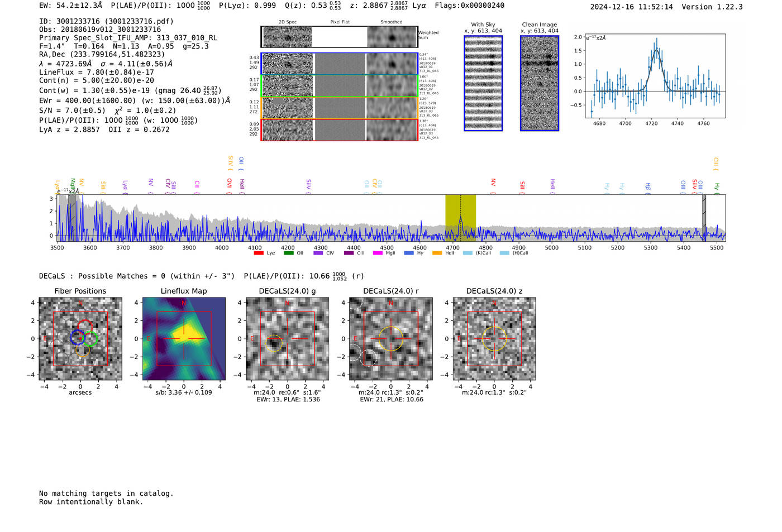Click the magenta MgII legend swatch
The height and width of the screenshot is (532, 782).
point(378,253)
